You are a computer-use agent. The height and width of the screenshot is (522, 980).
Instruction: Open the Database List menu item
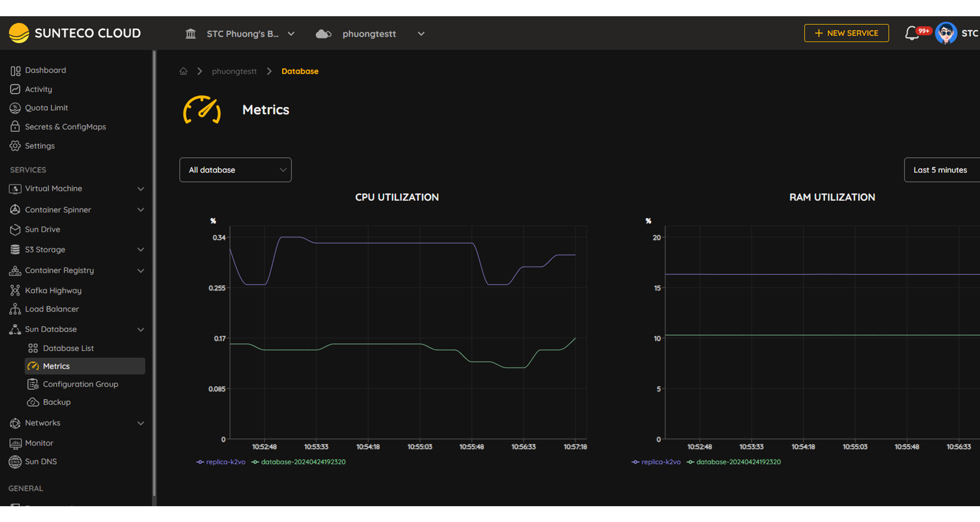68,348
